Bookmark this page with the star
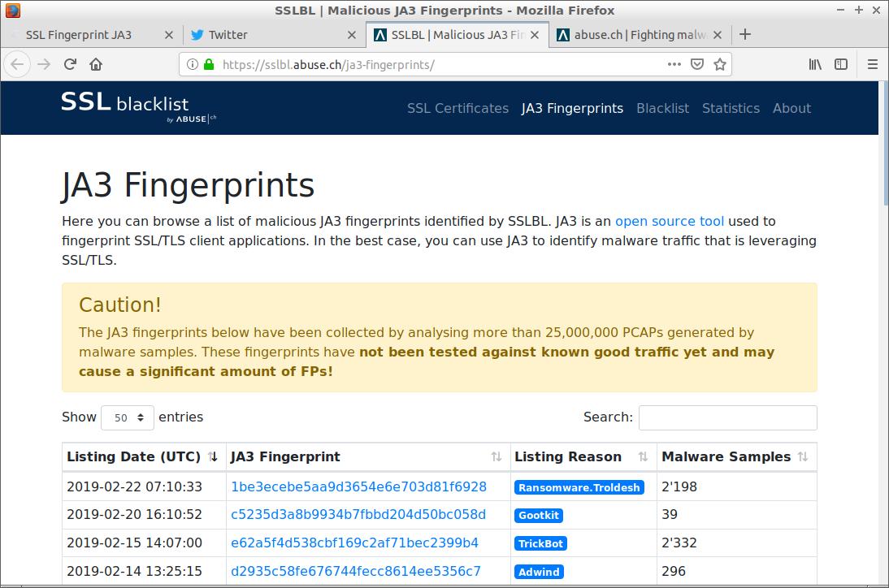The height and width of the screenshot is (588, 889). (720, 65)
